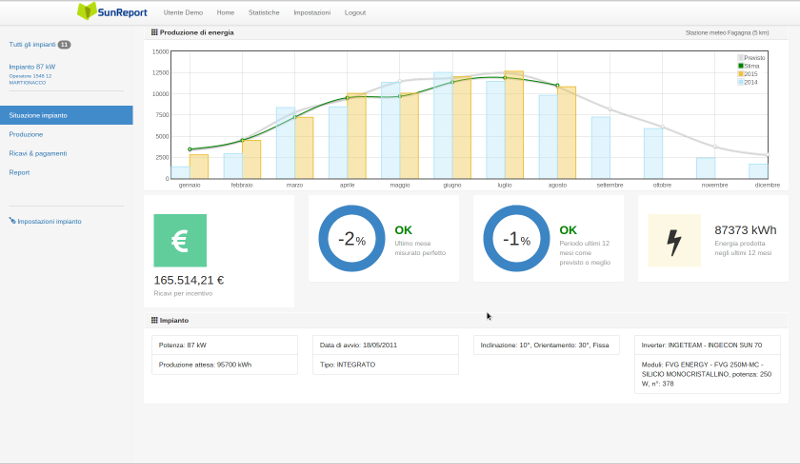This screenshot has height=464, width=800.
Task: Click the Moduli: FVG ENERGY cell
Action: pyautogui.click(x=707, y=374)
